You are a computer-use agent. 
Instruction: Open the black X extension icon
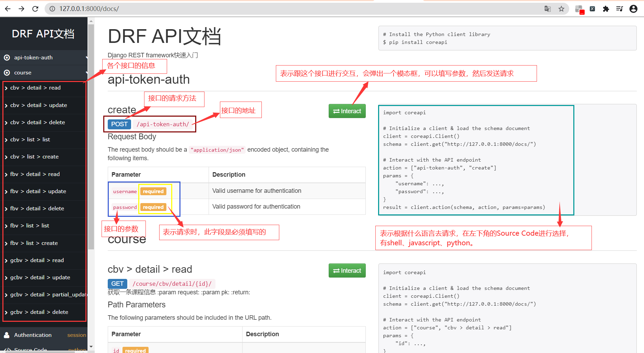pyautogui.click(x=592, y=9)
